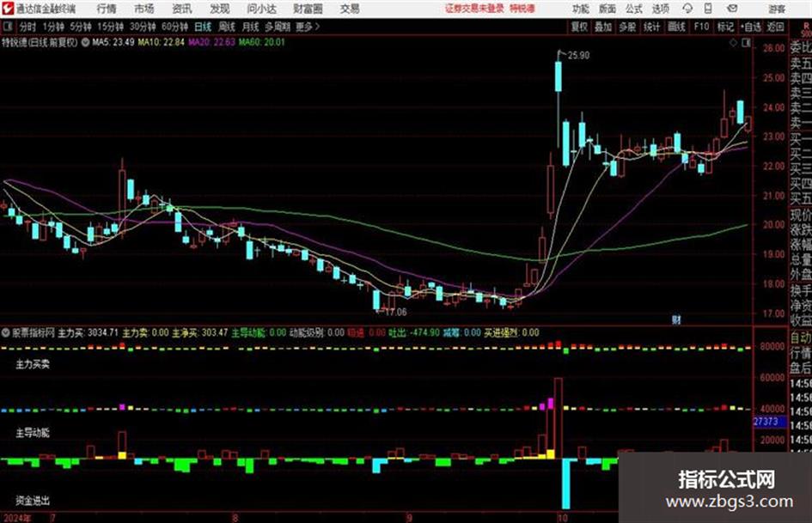
Task: Switch to the 15分钟 period tab
Action: pos(110,27)
